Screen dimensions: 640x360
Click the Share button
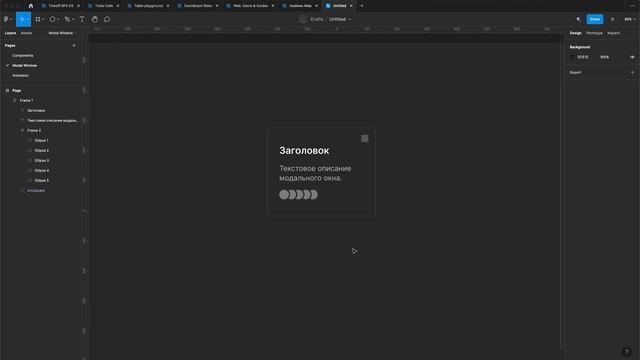click(595, 19)
